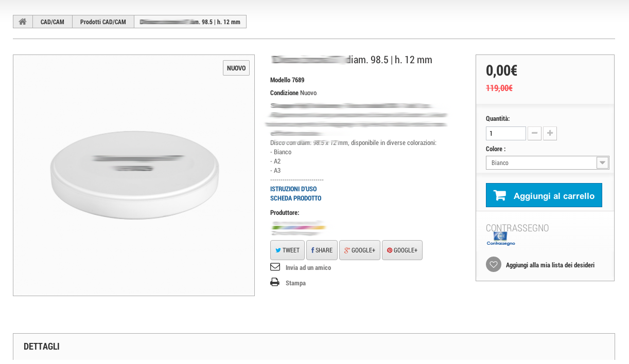Share via the Pinterest-icon button
Image resolution: width=629 pixels, height=364 pixels.
402,250
